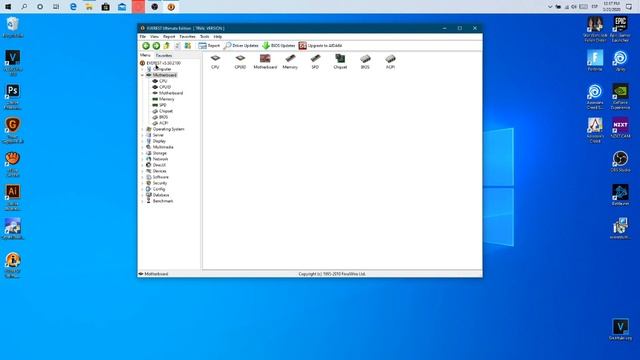This screenshot has width=640, height=360.
Task: Click the Refresh toolbar icon
Action: tap(178, 46)
